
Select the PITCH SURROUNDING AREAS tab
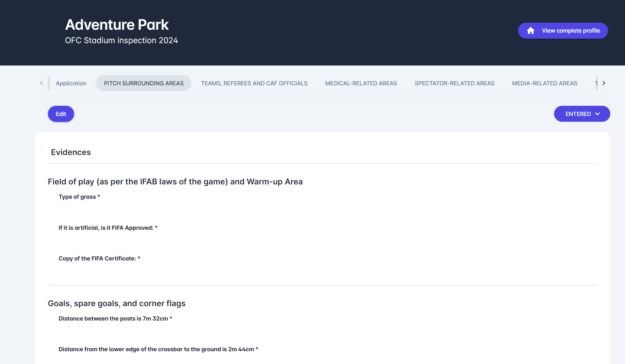(143, 83)
